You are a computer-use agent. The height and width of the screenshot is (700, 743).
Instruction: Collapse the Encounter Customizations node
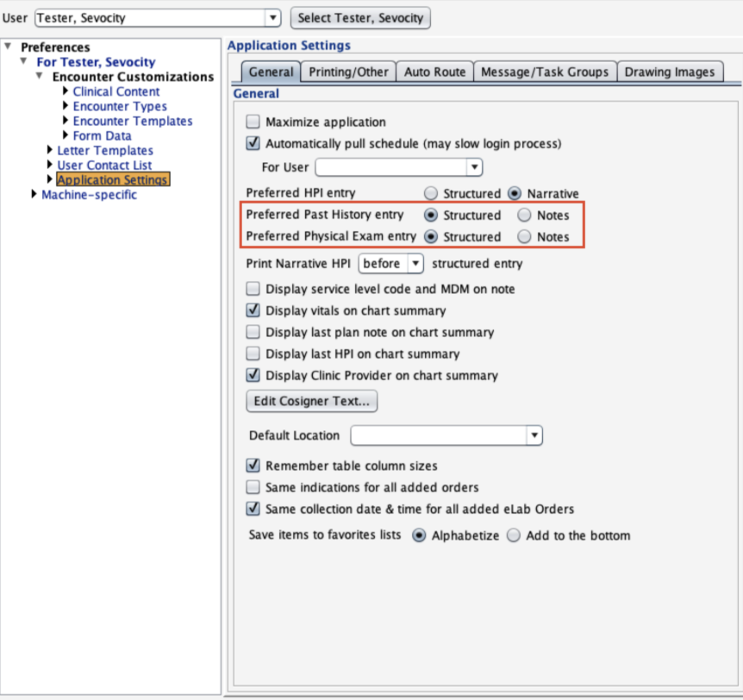pos(39,77)
